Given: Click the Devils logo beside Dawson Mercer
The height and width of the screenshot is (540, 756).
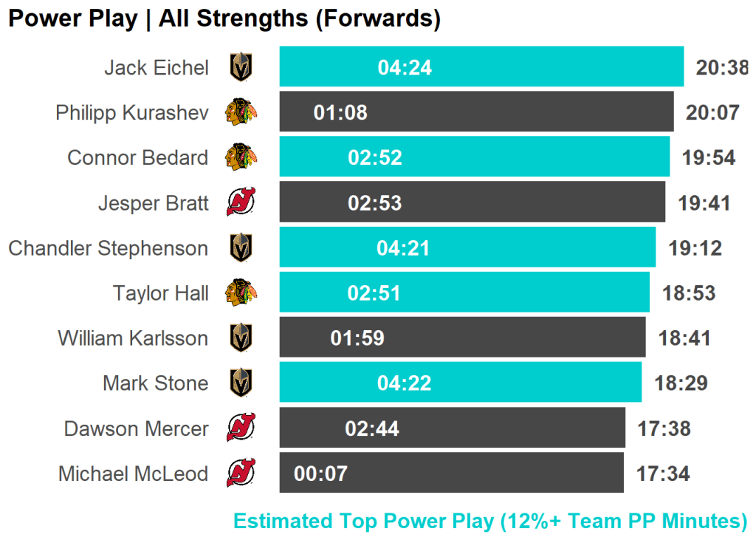Looking at the screenshot, I should pyautogui.click(x=241, y=428).
